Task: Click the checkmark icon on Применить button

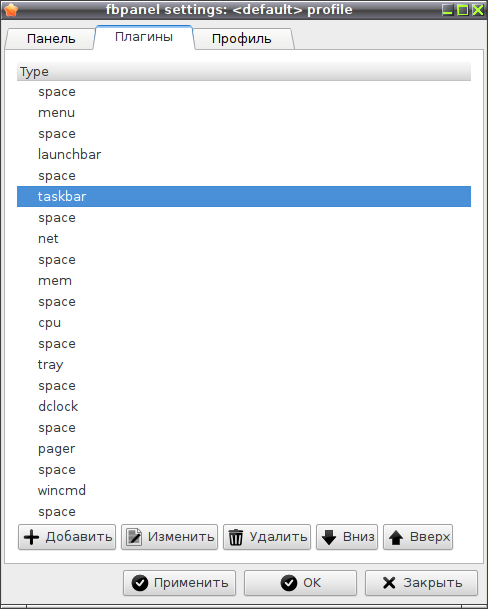Action: [x=140, y=583]
